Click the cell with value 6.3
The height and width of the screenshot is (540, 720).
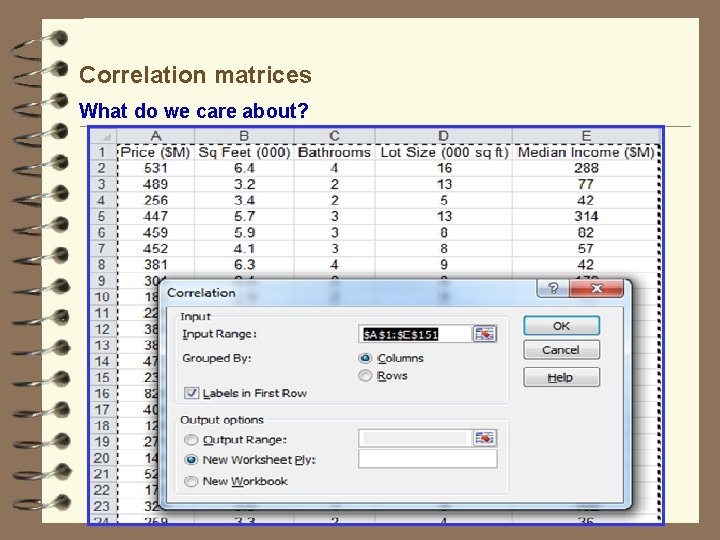coord(244,264)
